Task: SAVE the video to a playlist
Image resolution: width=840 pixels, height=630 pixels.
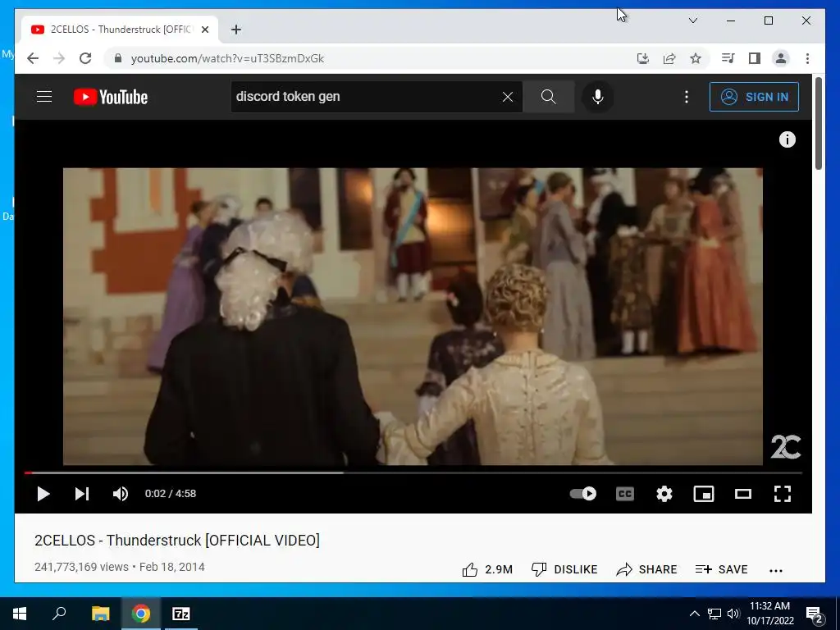Action: [721, 569]
